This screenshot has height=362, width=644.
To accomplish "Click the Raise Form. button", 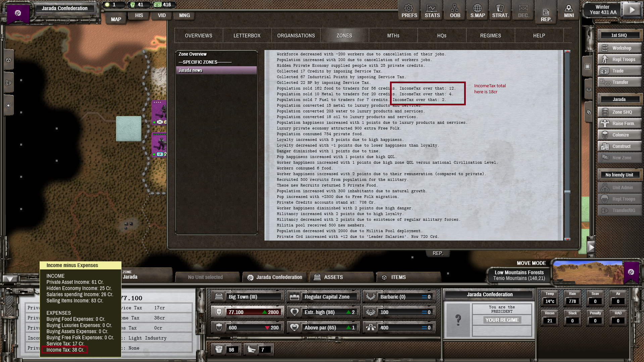I will click(620, 123).
